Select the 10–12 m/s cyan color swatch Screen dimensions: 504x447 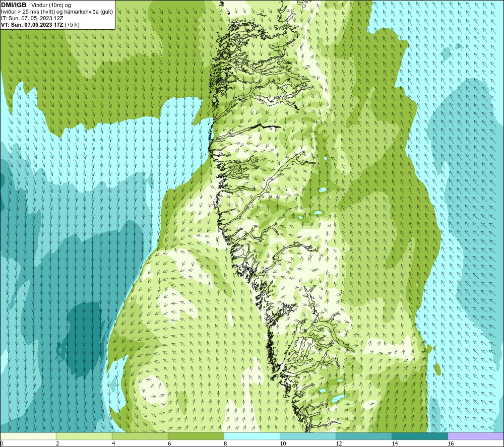pyautogui.click(x=308, y=436)
